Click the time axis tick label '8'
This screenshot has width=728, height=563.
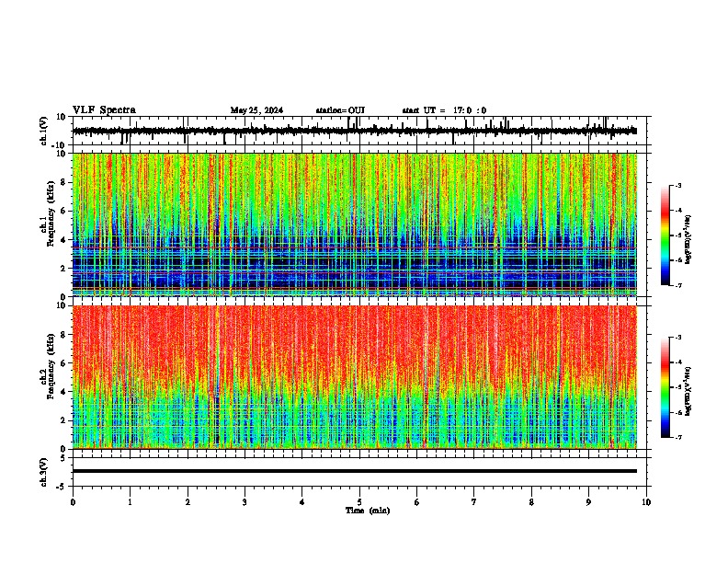point(531,502)
